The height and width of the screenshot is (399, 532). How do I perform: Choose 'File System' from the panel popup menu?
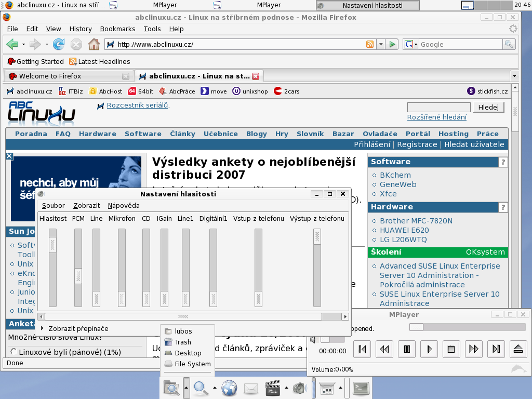(187, 364)
